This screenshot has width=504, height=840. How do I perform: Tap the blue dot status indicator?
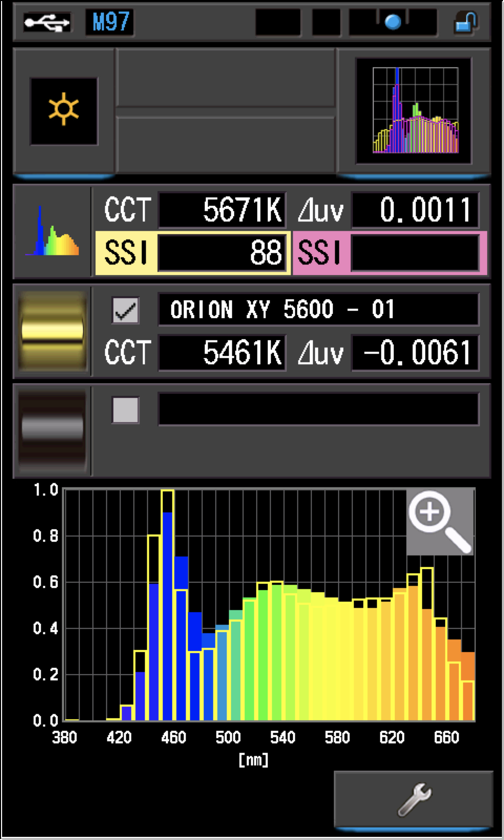coord(393,23)
